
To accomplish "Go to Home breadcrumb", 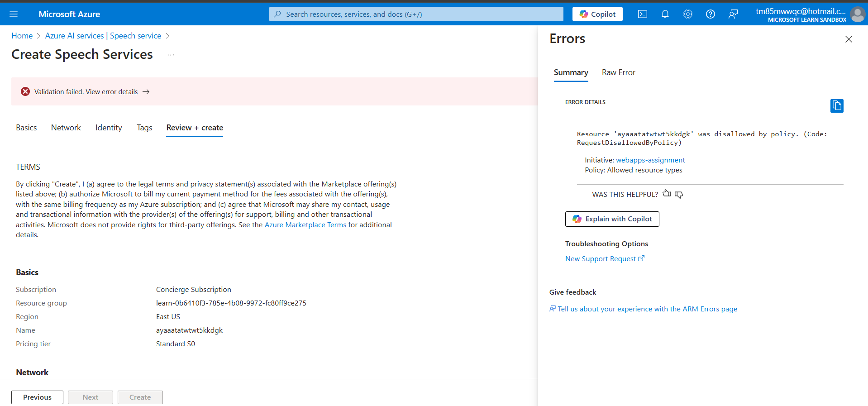I will [22, 36].
